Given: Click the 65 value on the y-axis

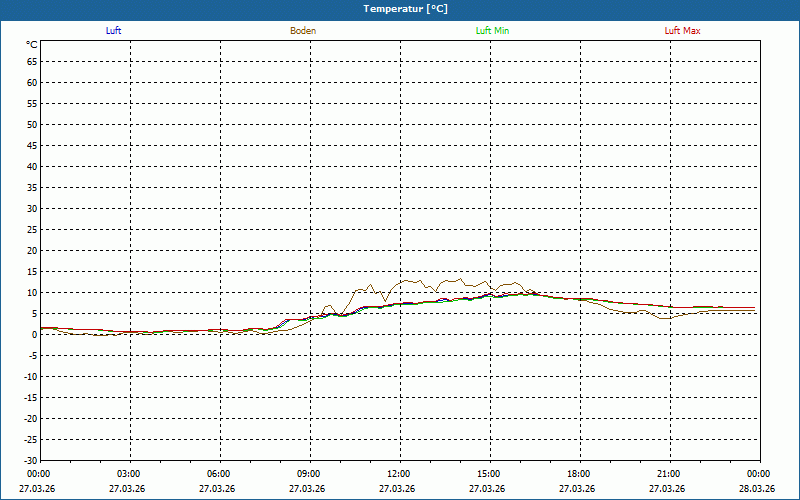Looking at the screenshot, I should 32,62.
